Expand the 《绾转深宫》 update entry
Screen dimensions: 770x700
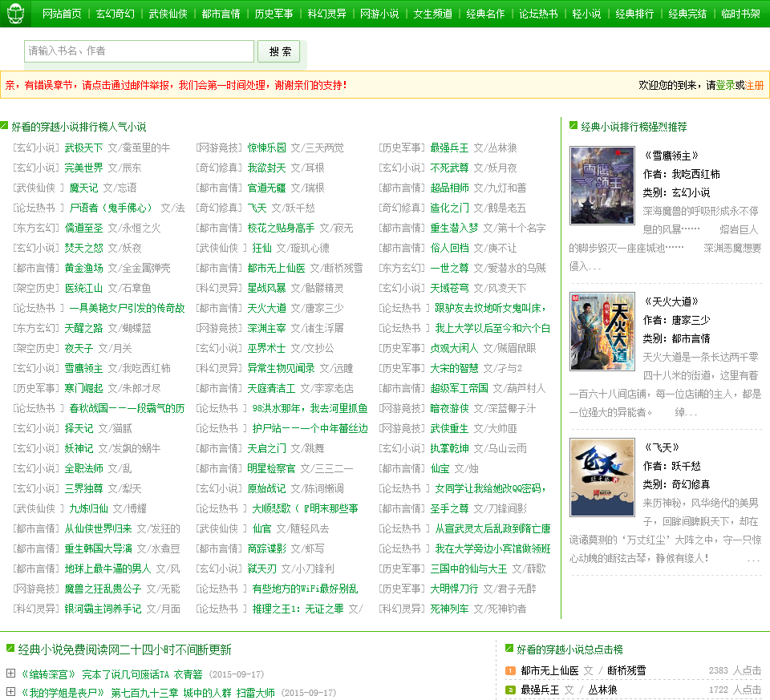click(10, 673)
